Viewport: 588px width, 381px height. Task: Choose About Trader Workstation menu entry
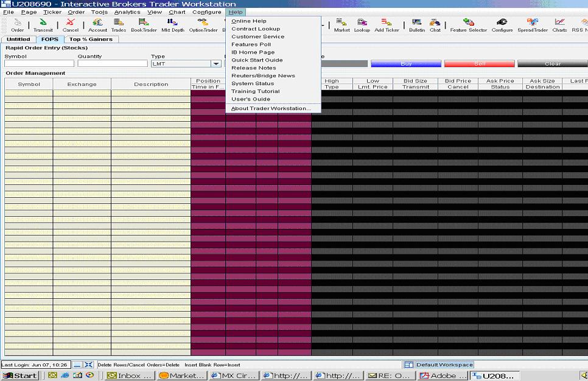(x=271, y=108)
